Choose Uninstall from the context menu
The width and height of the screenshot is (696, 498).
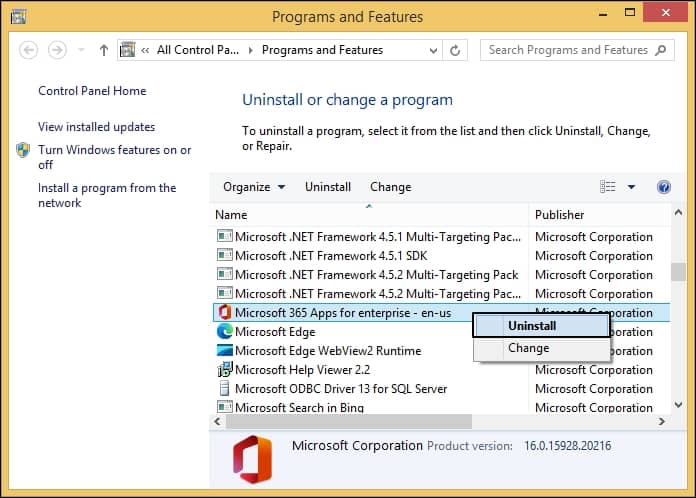tap(541, 326)
